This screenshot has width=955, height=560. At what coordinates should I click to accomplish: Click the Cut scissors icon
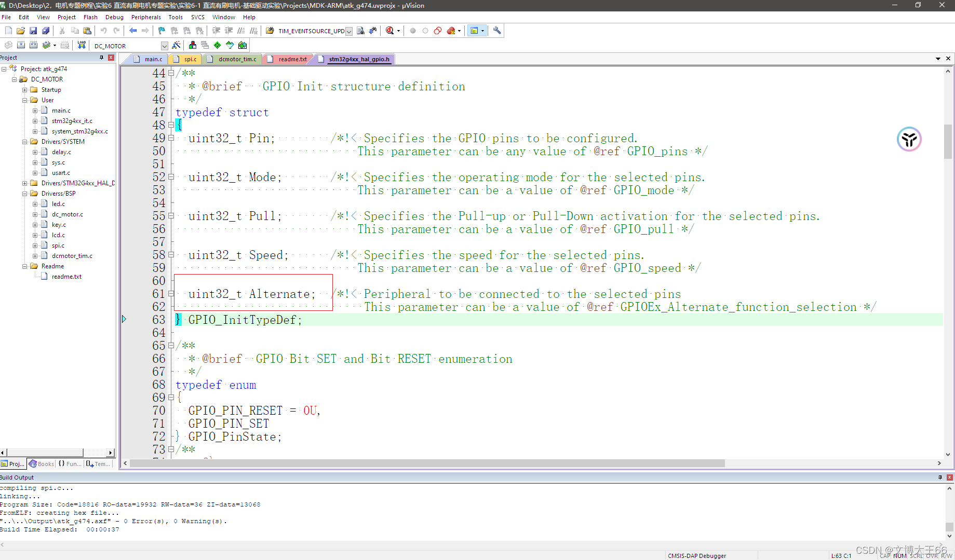[62, 31]
